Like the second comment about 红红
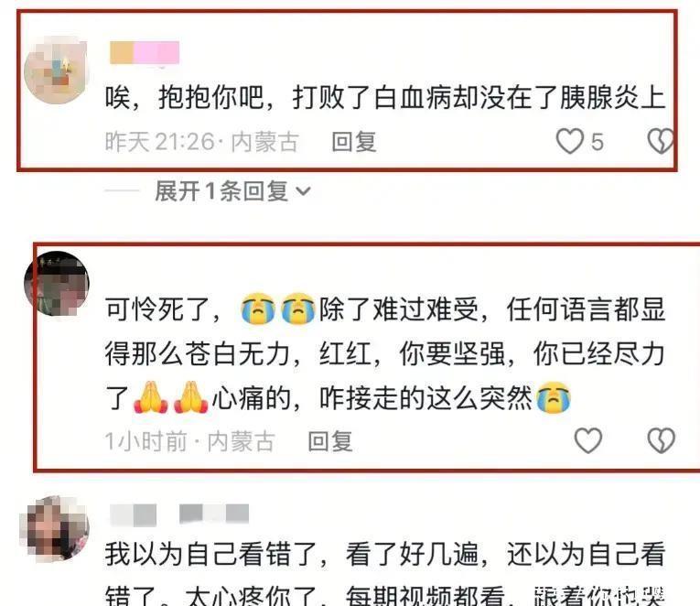 point(587,440)
